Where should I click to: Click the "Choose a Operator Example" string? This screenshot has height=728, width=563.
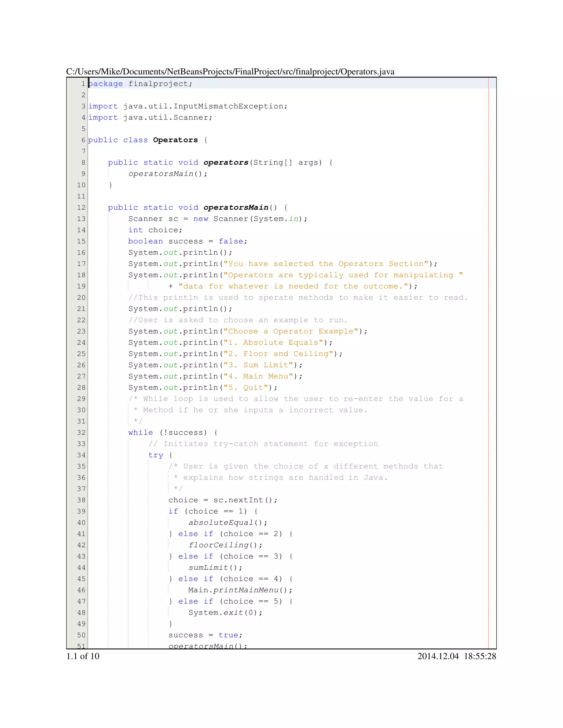click(291, 331)
